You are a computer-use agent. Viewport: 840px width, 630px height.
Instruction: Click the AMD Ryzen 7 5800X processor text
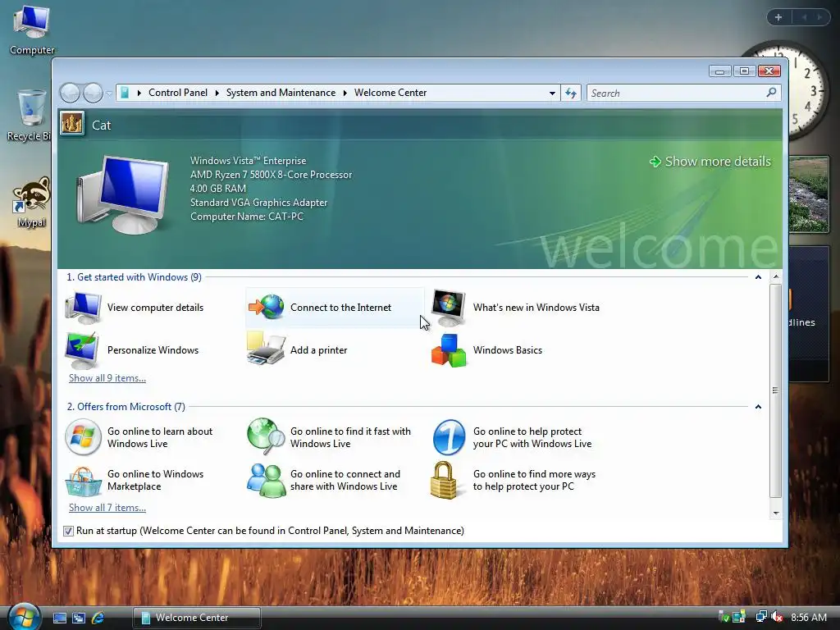[271, 175]
